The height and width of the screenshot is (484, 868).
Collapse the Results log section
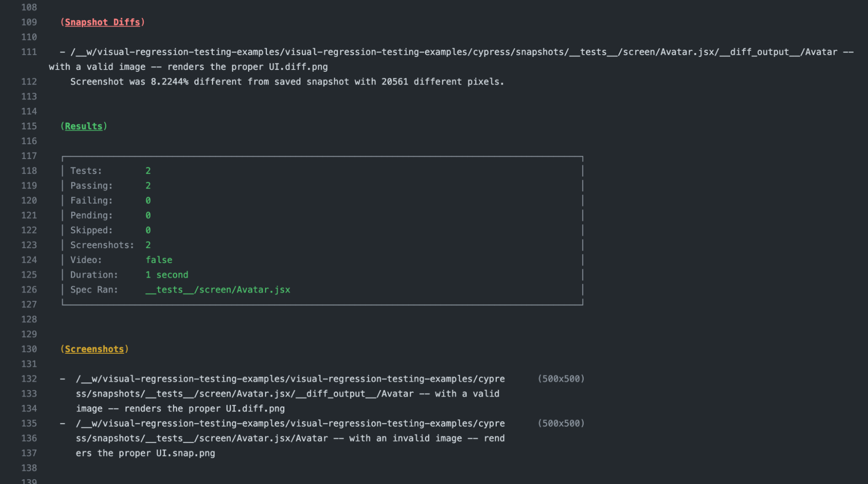[84, 126]
